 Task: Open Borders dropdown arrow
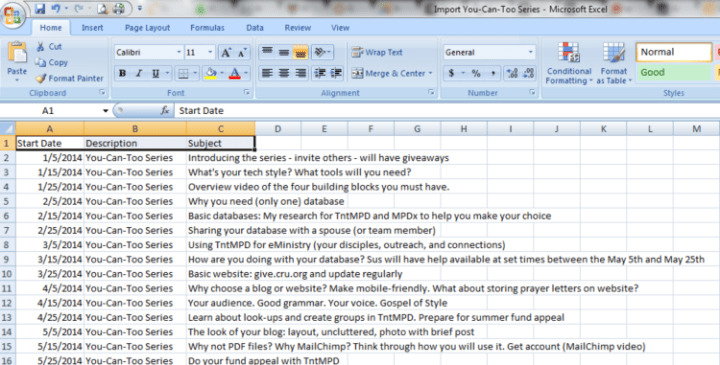195,73
